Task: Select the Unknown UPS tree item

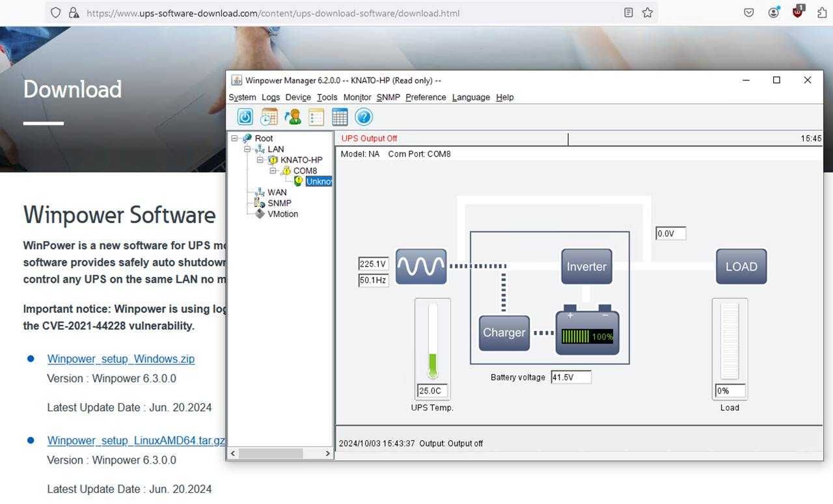Action: (319, 181)
